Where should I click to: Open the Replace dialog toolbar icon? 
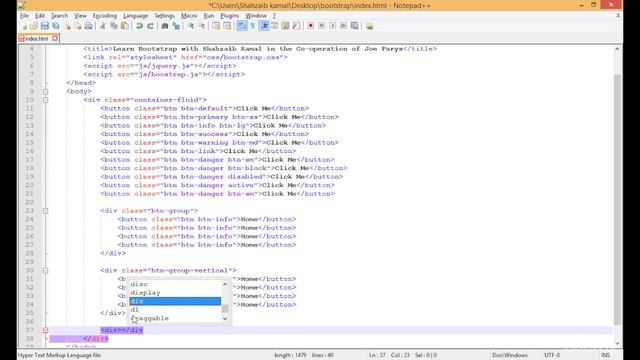pyautogui.click(x=176, y=26)
